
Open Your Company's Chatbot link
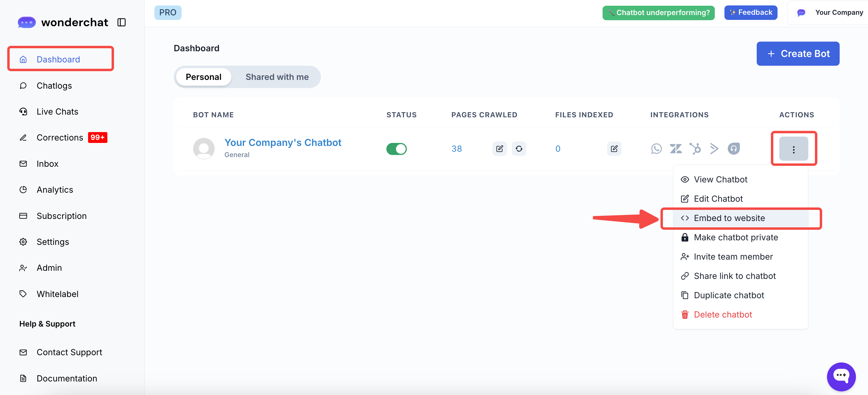click(283, 142)
